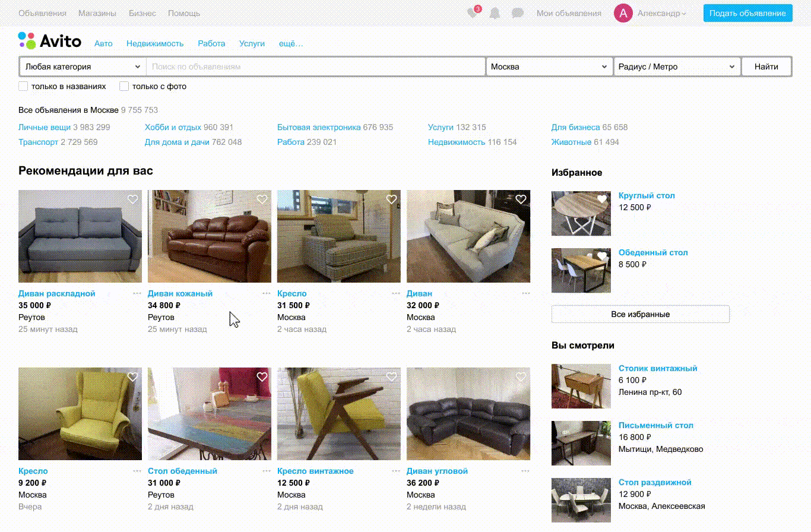Open the 'Столик винтажный' viewed item link
811x532 pixels.
[x=658, y=368]
